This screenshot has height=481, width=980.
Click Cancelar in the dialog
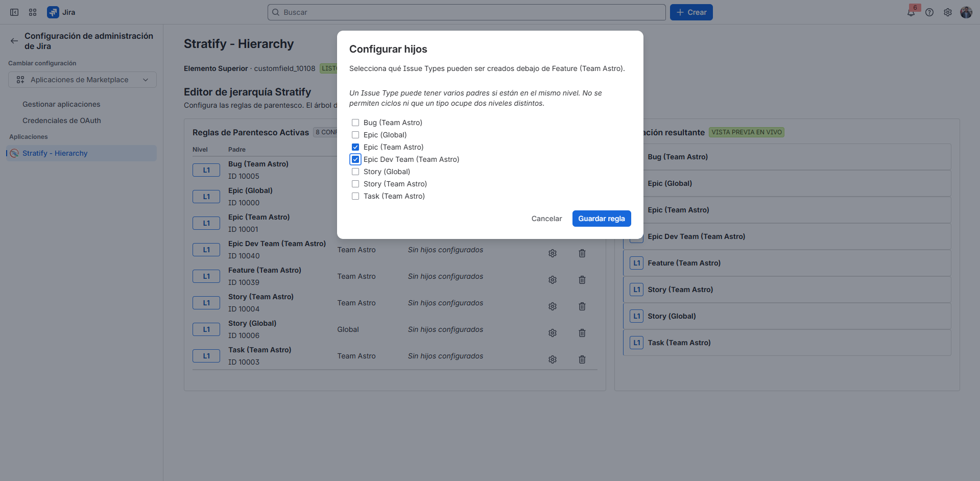click(546, 219)
